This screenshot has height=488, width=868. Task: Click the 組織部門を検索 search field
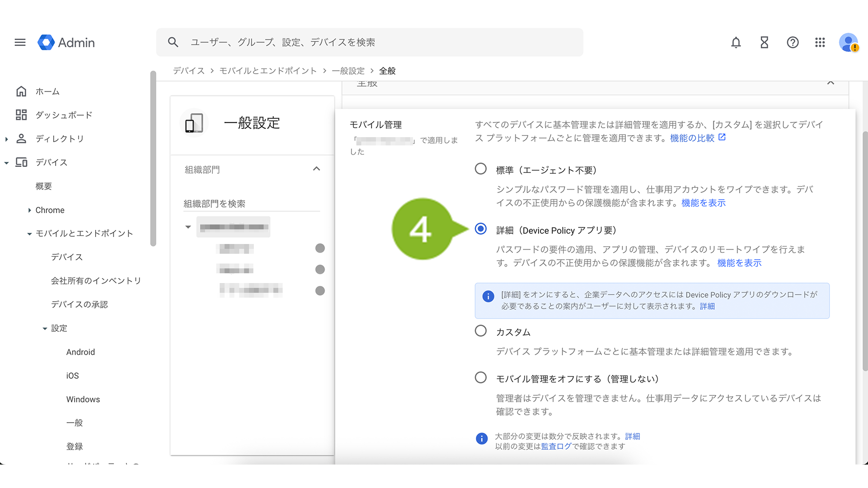click(x=251, y=203)
